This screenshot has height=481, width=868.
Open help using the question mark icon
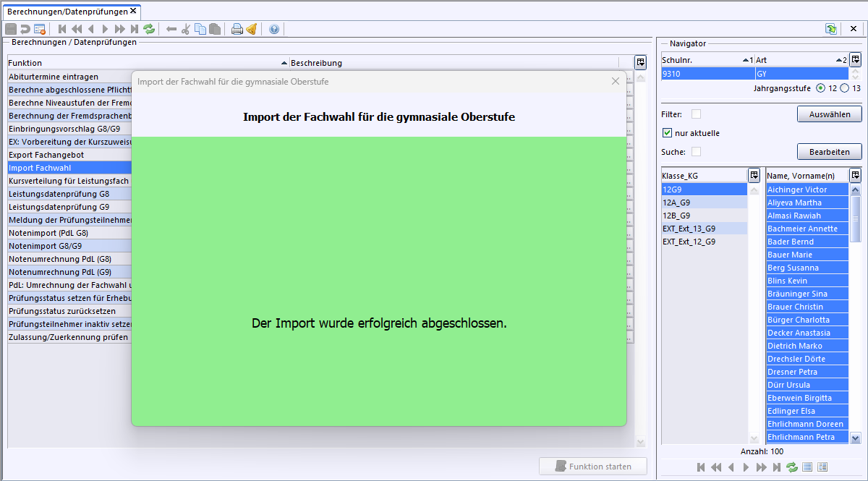(x=275, y=29)
